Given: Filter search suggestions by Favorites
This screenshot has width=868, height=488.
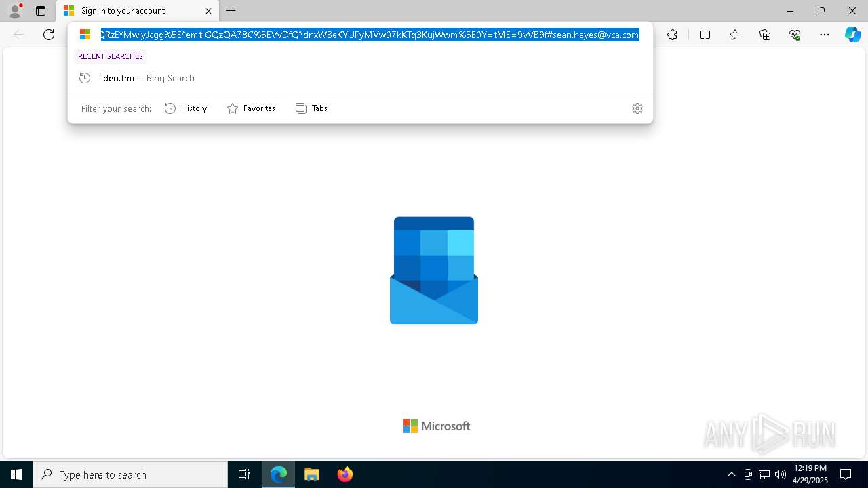Looking at the screenshot, I should tap(252, 108).
